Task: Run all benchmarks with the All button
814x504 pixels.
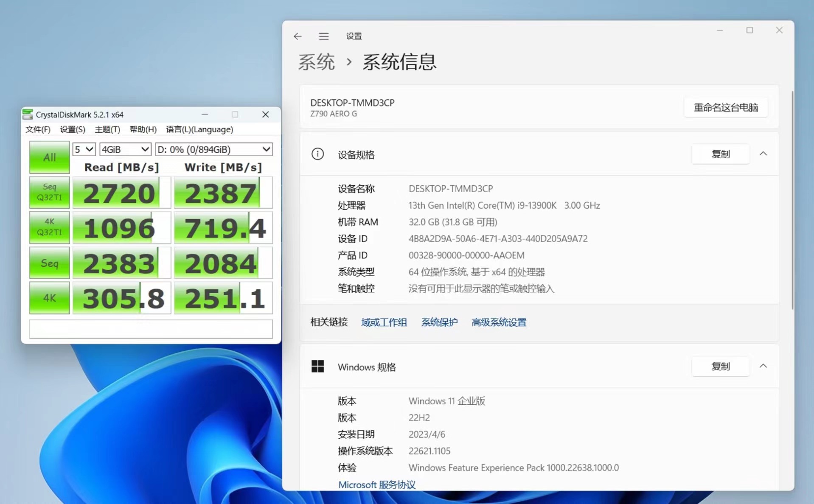Action: [x=49, y=157]
